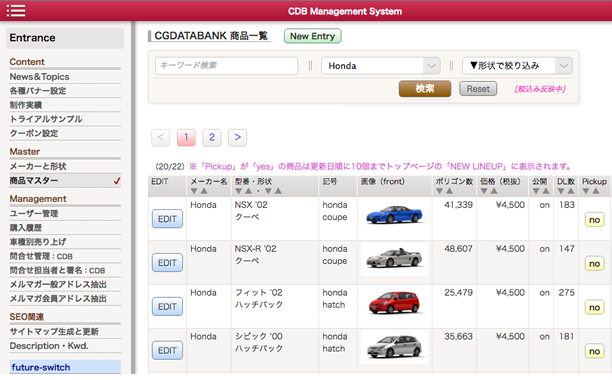
Task: Click the New Entry button
Action: coord(313,36)
